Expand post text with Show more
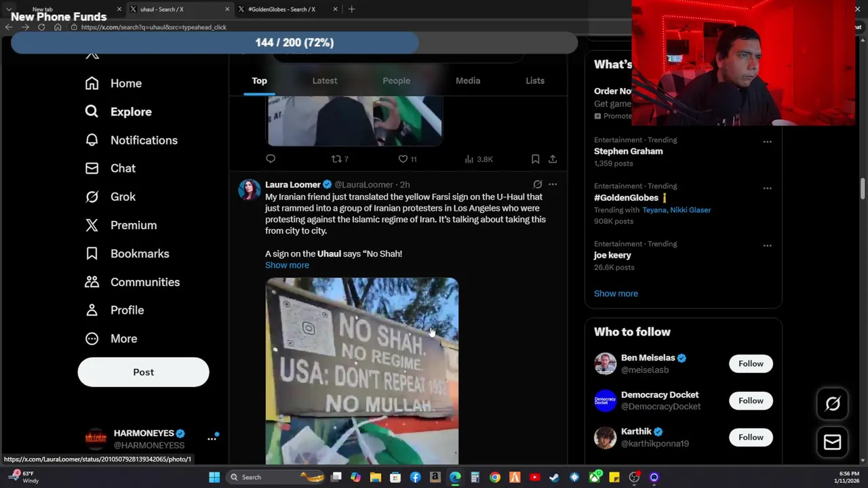Screen dimensions: 868x488 point(287,265)
